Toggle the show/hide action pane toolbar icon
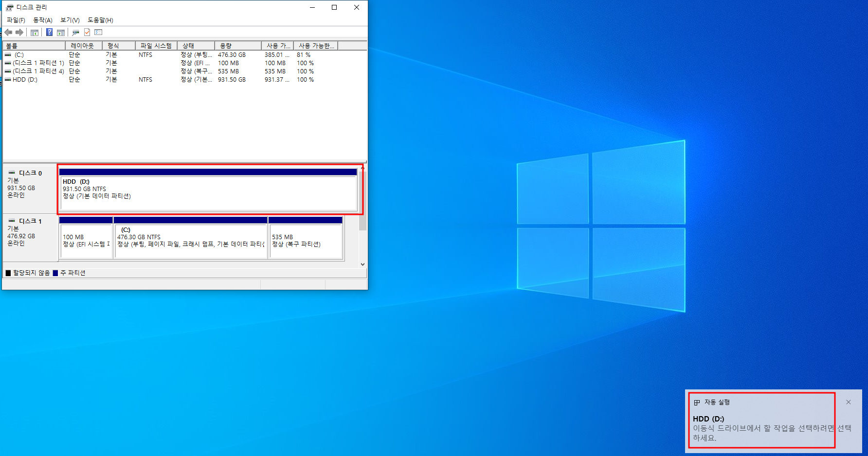This screenshot has width=868, height=456. (x=61, y=33)
